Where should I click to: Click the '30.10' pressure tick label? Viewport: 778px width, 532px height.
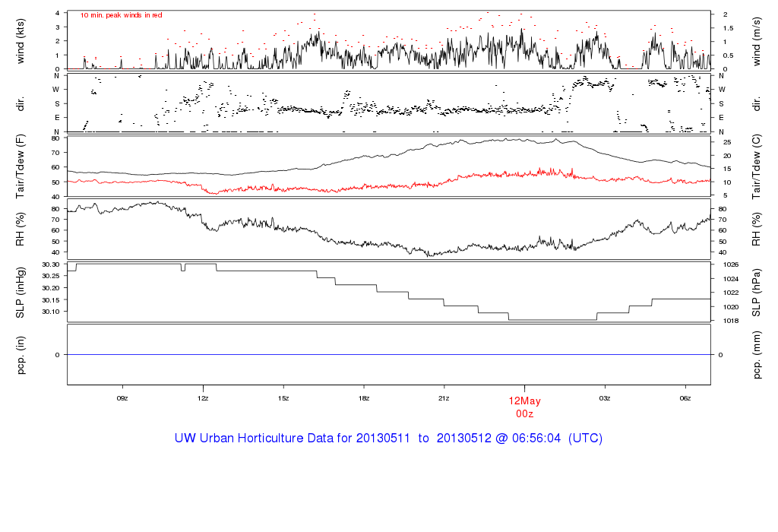click(51, 312)
